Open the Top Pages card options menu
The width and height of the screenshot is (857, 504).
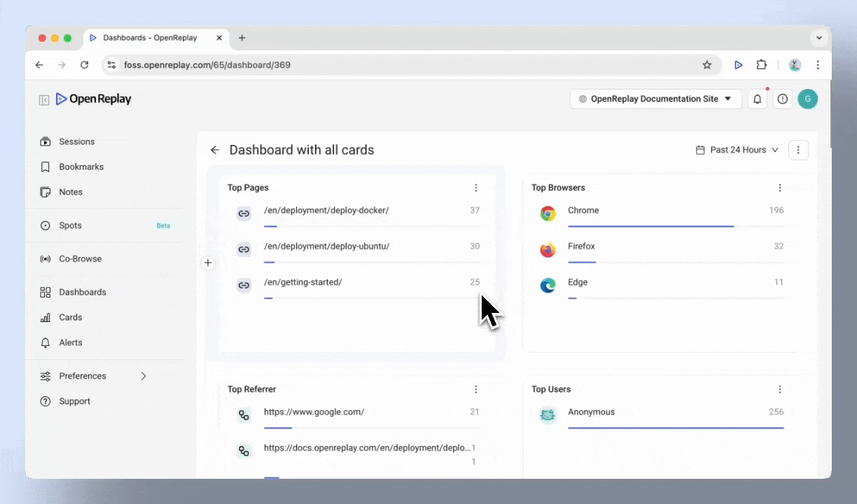click(476, 188)
